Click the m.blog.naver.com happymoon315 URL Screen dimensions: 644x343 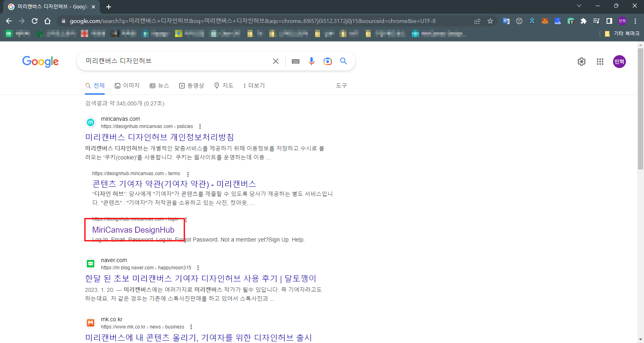pyautogui.click(x=146, y=268)
